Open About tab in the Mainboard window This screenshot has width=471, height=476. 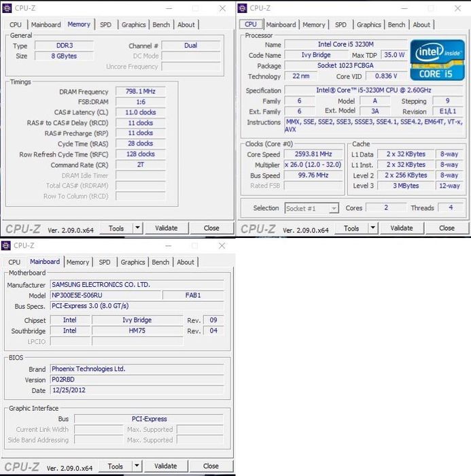tap(186, 262)
